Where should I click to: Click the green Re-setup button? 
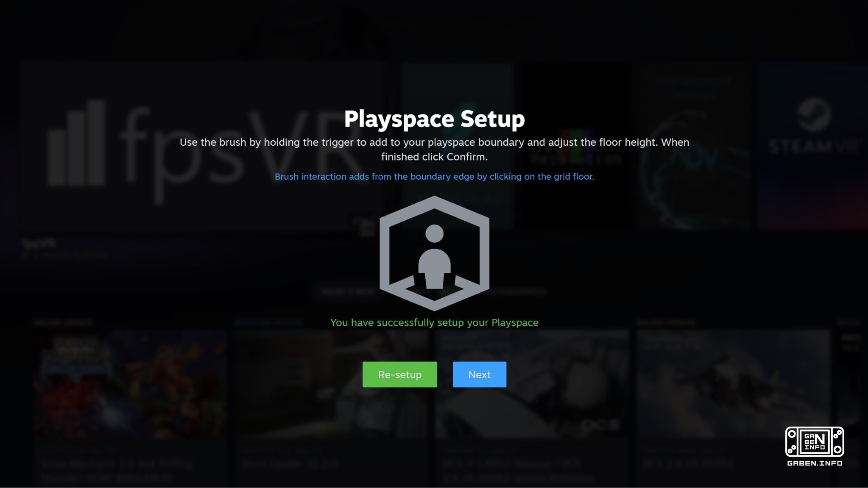(x=399, y=374)
